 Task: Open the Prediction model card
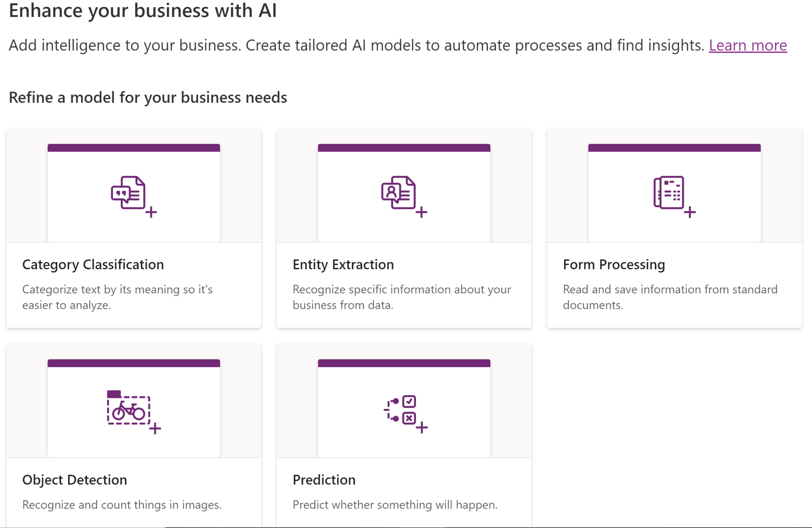coord(404,436)
